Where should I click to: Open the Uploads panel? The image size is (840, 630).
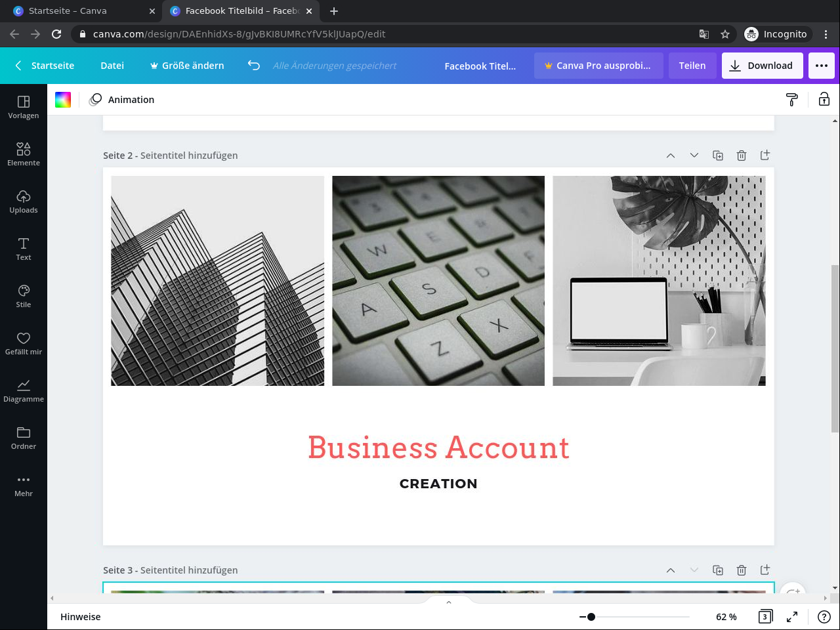tap(24, 201)
